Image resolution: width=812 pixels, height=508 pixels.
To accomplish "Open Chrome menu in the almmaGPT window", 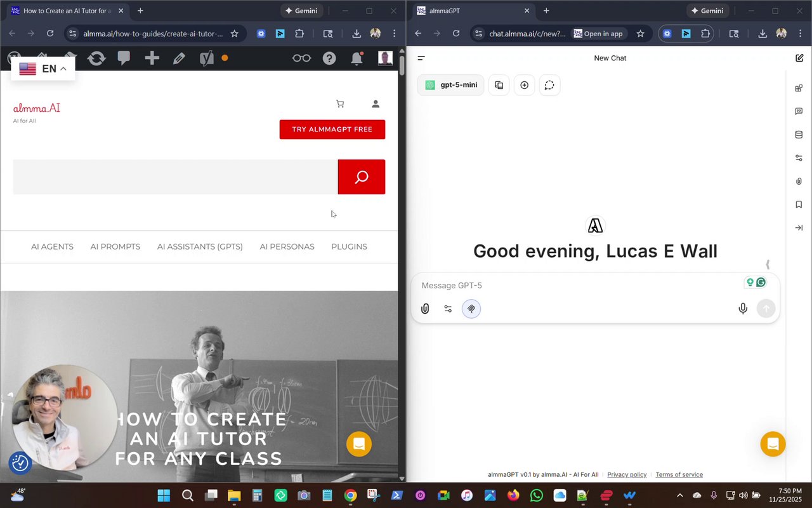I will pos(800,34).
